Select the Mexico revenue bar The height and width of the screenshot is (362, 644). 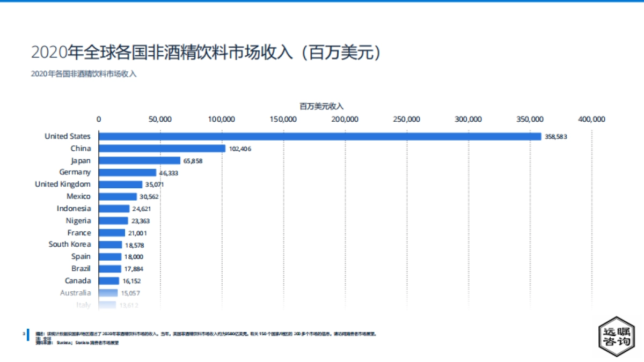click(x=118, y=196)
